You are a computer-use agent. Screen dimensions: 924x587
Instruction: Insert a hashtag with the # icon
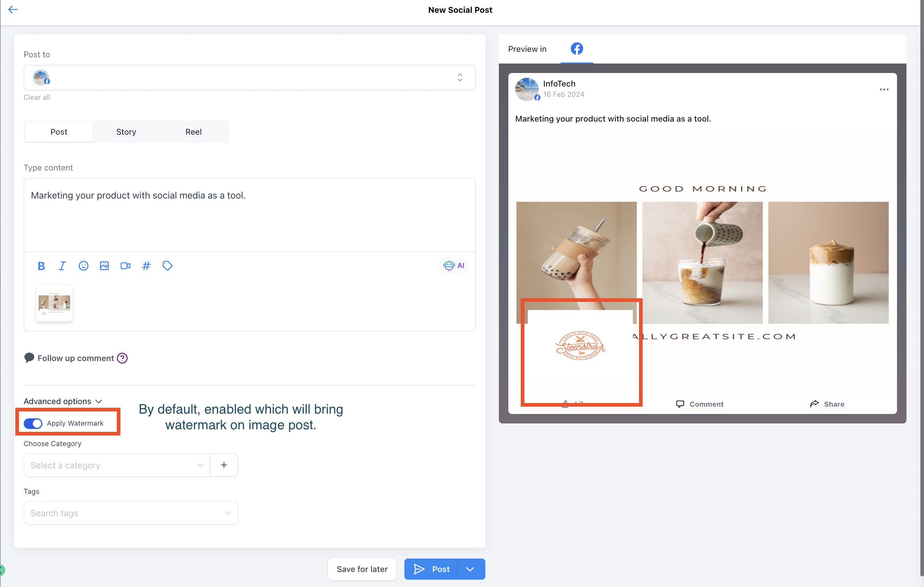[x=146, y=266]
